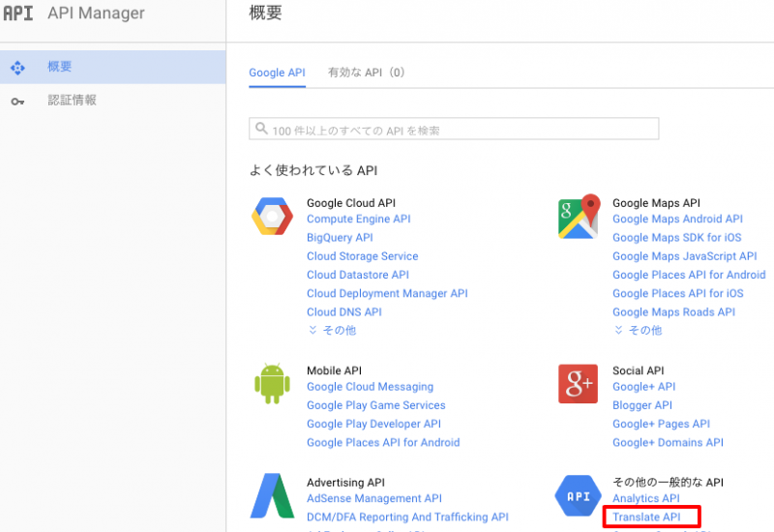774x532 pixels.
Task: Click the Google Maps pin icon
Action: pyautogui.click(x=579, y=216)
